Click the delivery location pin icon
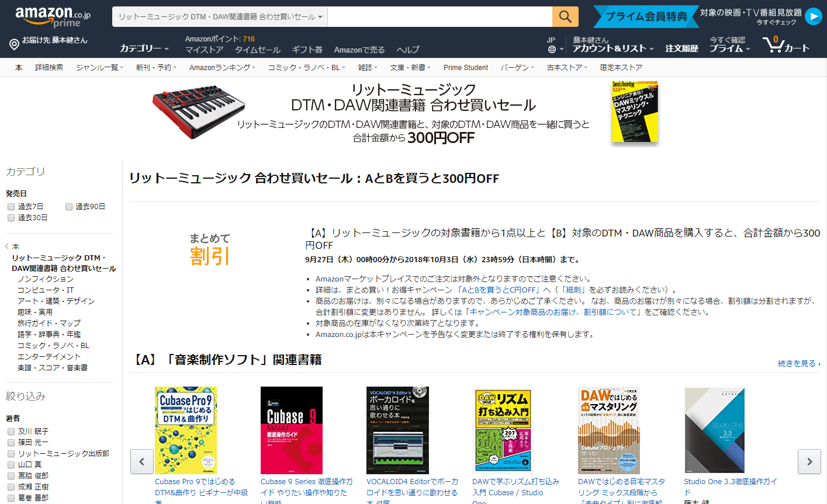Screen dimensions: 827x504 [14, 44]
